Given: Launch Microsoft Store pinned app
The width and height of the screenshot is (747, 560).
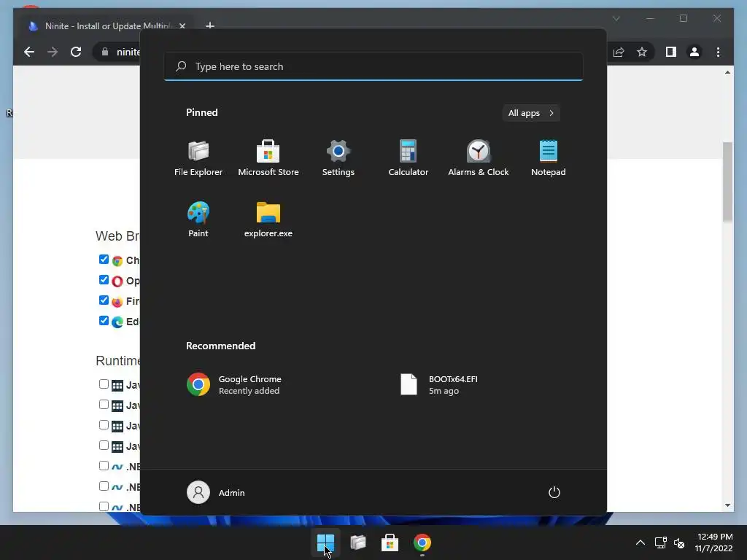Looking at the screenshot, I should (x=268, y=158).
